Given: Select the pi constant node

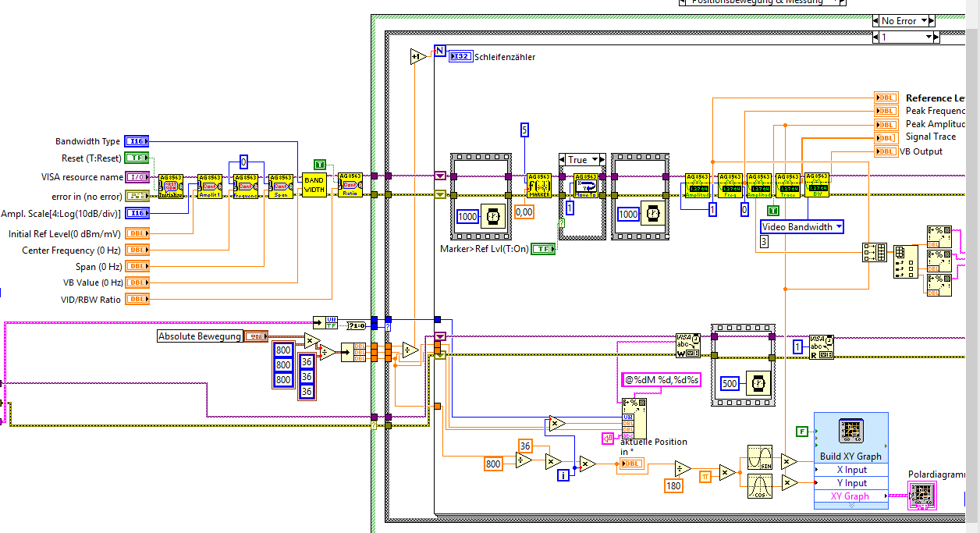Looking at the screenshot, I should [705, 476].
